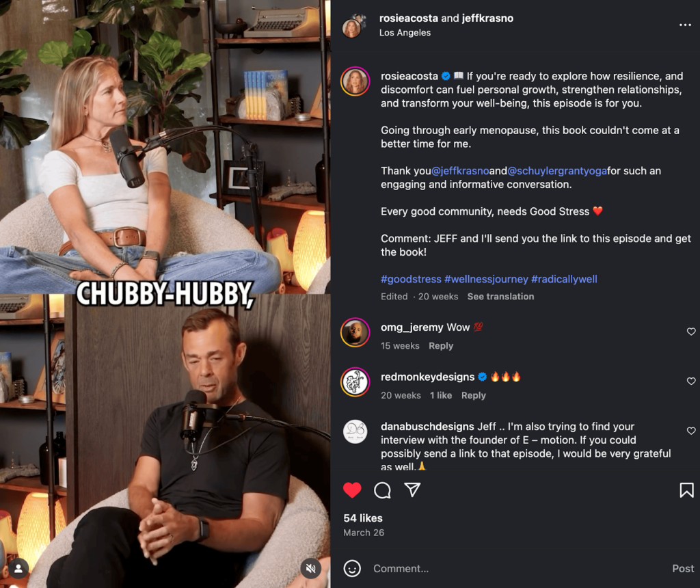Unlike the post with the red heart
The width and height of the screenshot is (700, 588).
(352, 490)
